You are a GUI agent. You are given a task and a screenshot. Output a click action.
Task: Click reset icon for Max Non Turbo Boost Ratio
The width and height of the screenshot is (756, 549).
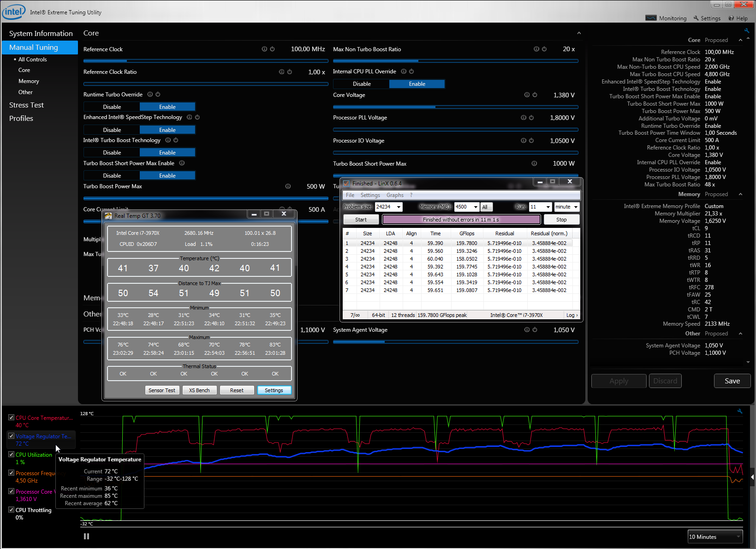544,49
